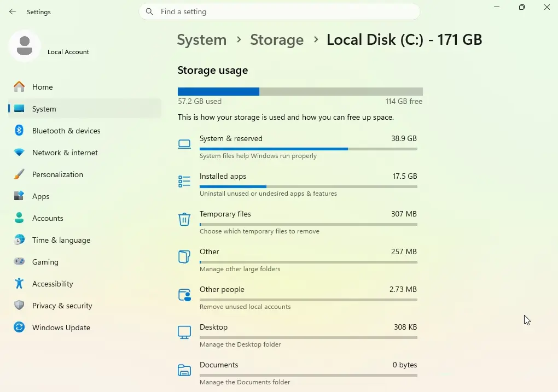Click the Local Account name
The image size is (558, 392).
click(68, 52)
